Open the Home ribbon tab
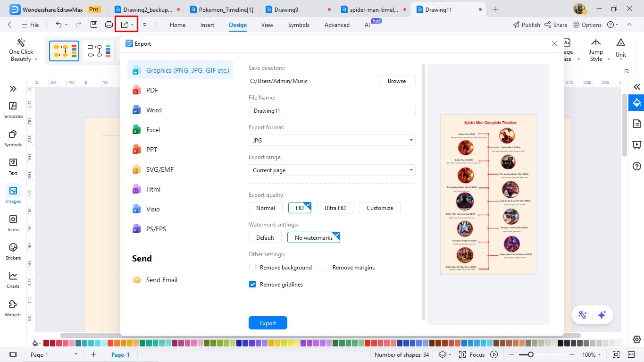 pos(177,25)
